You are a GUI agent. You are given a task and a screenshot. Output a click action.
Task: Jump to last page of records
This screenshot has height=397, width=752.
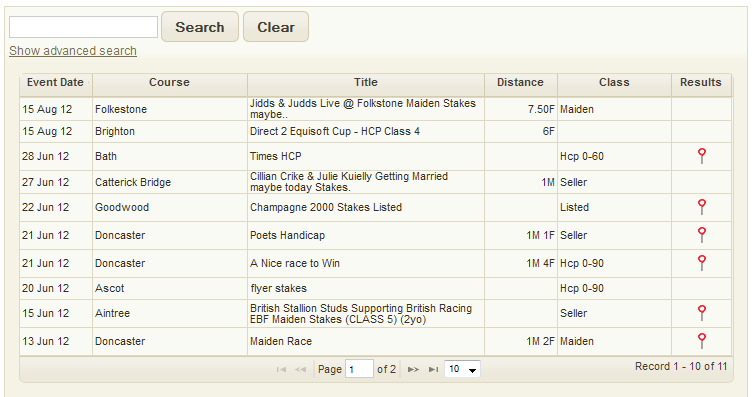point(434,369)
